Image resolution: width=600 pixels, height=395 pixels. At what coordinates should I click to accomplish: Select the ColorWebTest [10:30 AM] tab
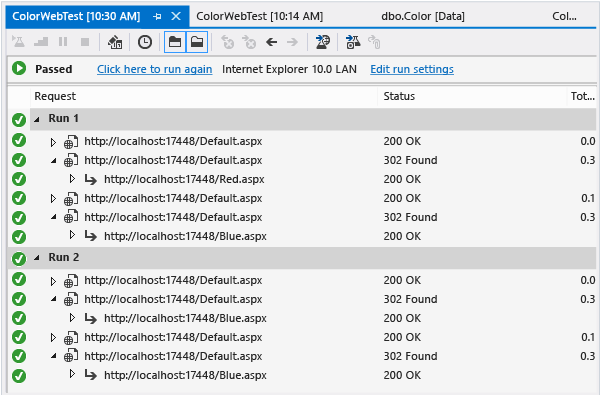tap(76, 16)
